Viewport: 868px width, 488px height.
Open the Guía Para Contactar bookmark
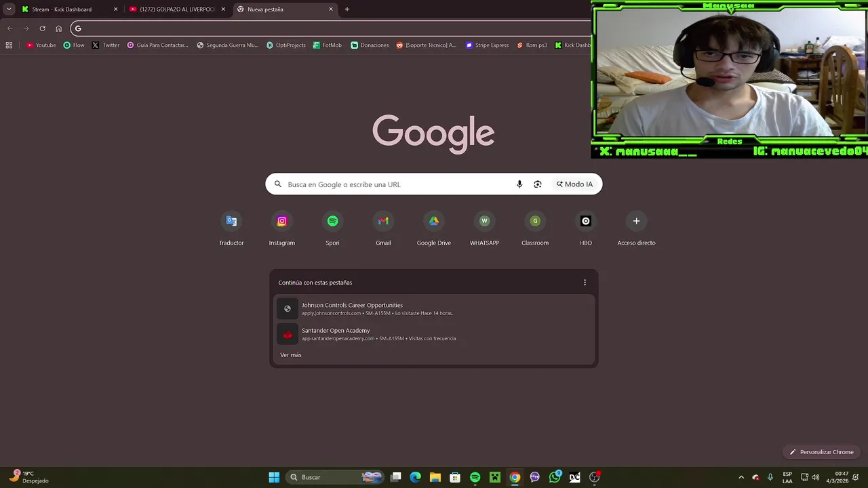click(x=158, y=45)
